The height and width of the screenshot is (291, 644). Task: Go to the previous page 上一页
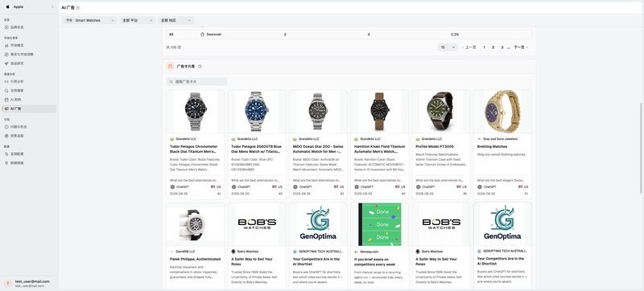(469, 47)
